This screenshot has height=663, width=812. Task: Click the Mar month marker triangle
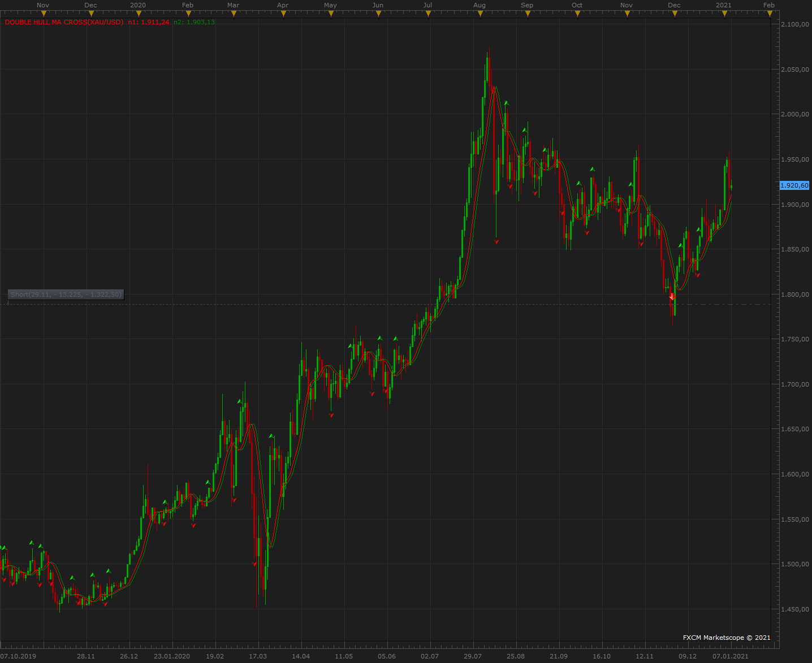[234, 14]
